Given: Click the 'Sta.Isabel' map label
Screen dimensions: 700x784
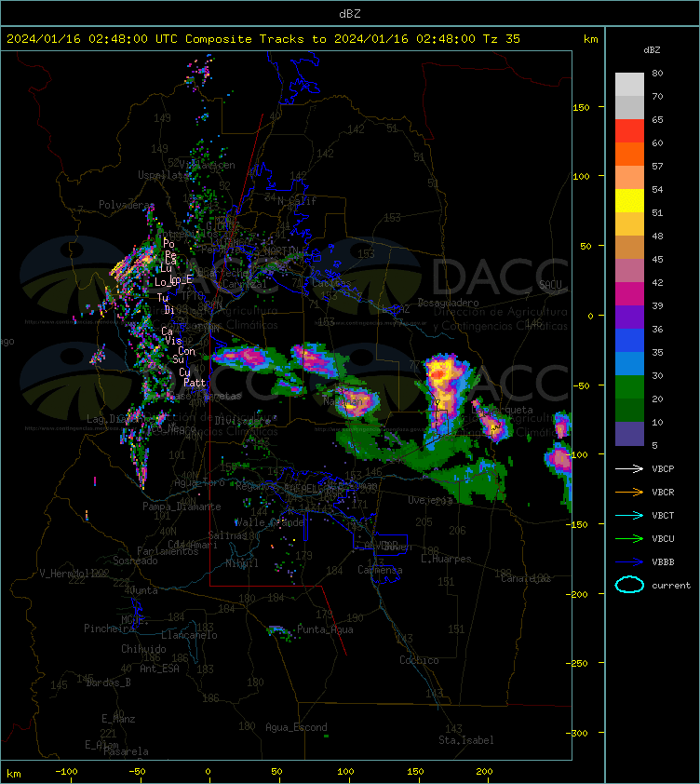Looking at the screenshot, I should (x=466, y=740).
